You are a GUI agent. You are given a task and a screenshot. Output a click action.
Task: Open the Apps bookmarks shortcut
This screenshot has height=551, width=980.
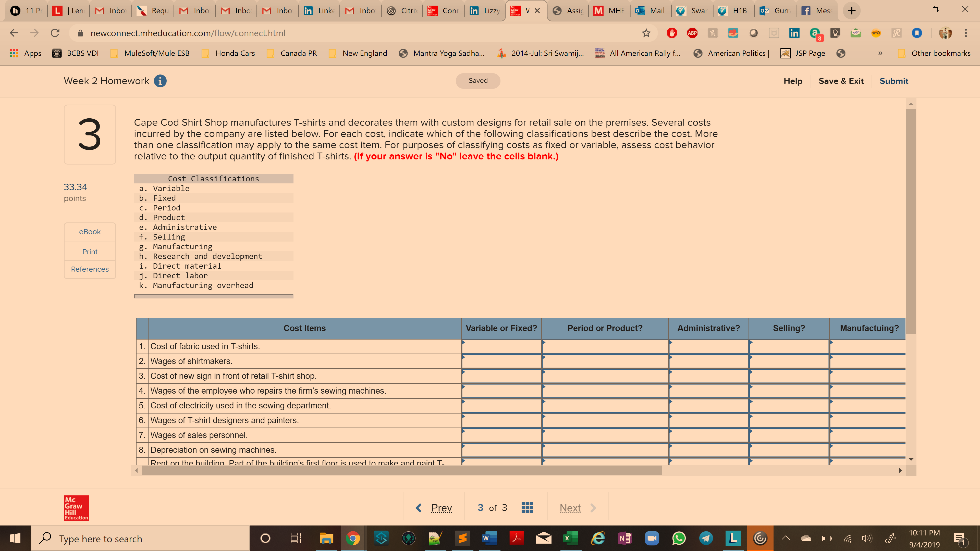click(26, 53)
